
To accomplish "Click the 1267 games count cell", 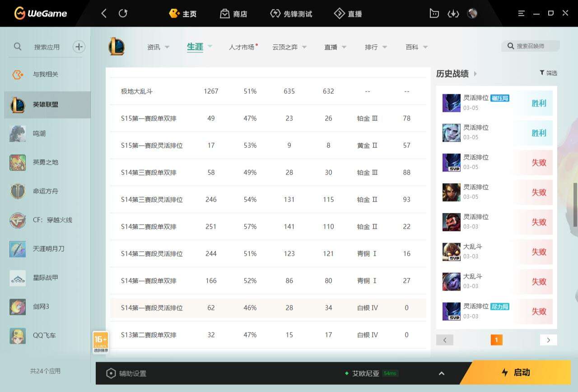I will 211,91.
